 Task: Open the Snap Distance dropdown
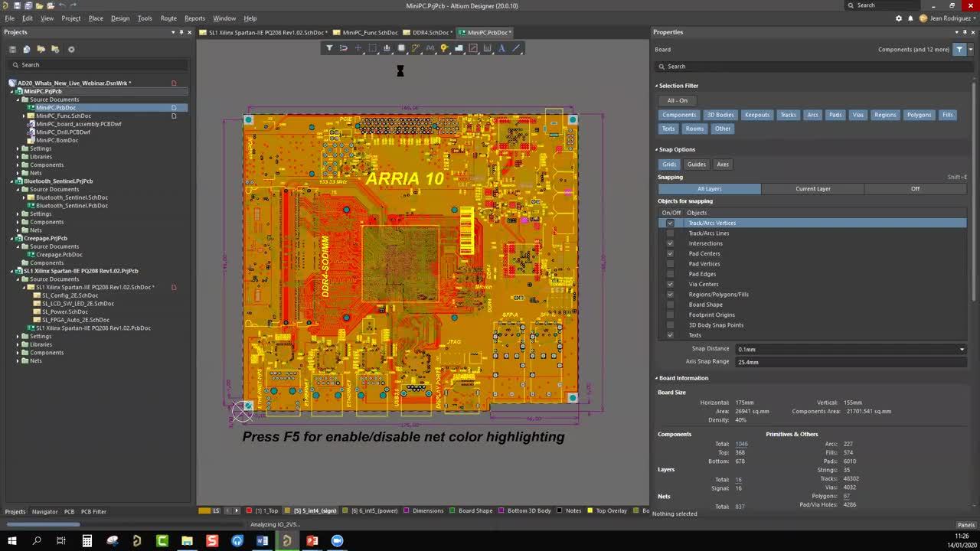[962, 349]
